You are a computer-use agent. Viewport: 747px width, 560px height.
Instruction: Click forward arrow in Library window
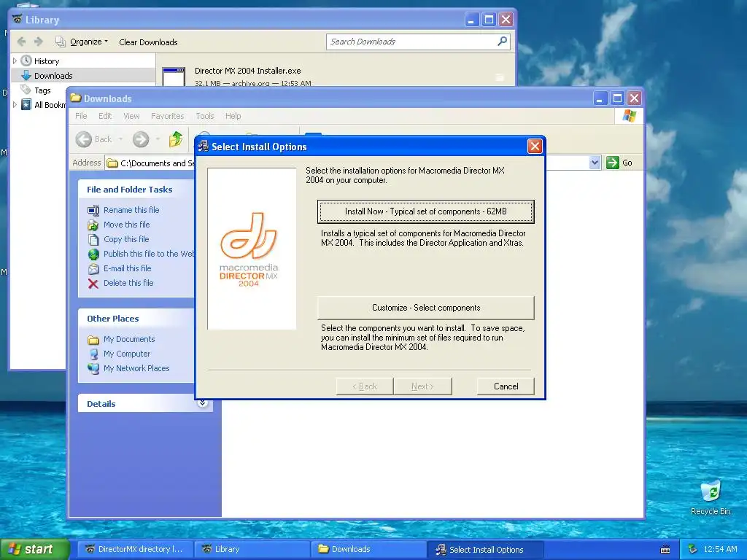[x=39, y=42]
